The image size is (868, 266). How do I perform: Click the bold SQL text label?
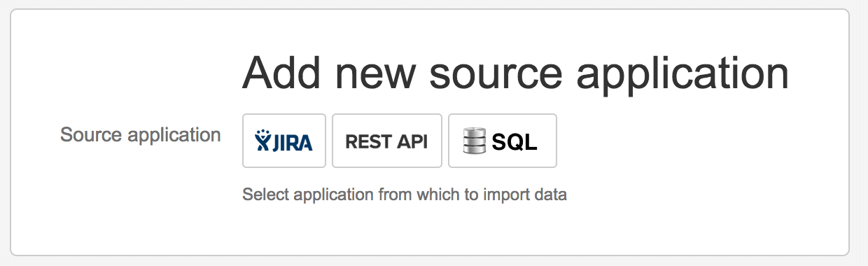pyautogui.click(x=514, y=142)
